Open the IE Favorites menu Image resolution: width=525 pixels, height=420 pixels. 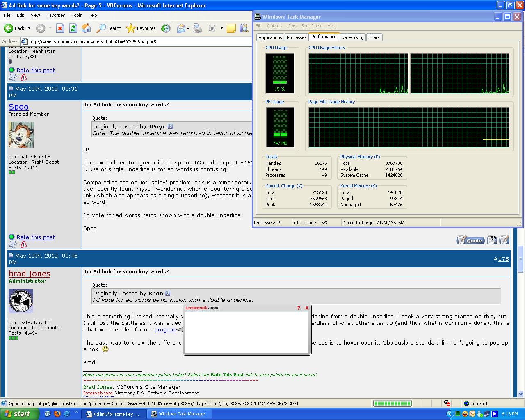point(55,15)
